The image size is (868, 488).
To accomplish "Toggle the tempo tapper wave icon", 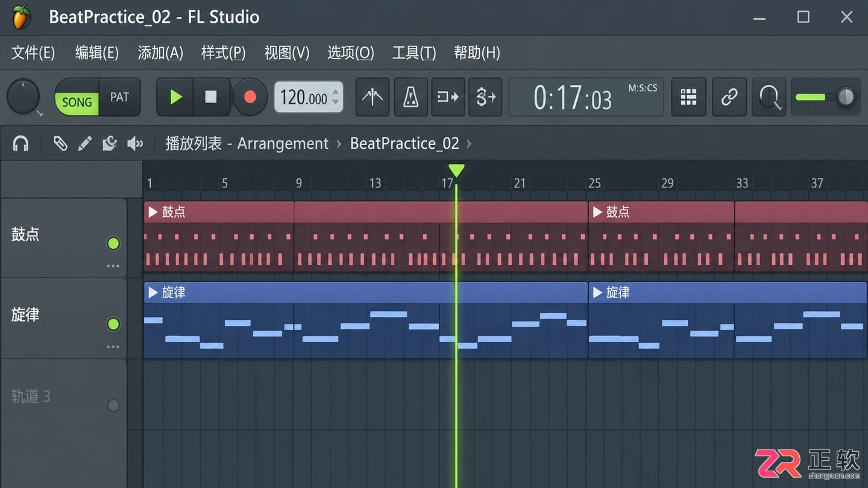I will click(x=373, y=97).
